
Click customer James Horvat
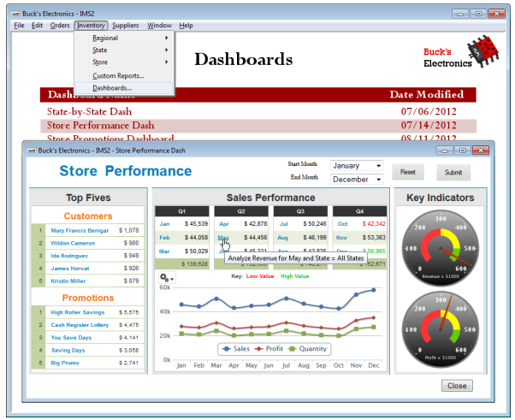coord(69,269)
